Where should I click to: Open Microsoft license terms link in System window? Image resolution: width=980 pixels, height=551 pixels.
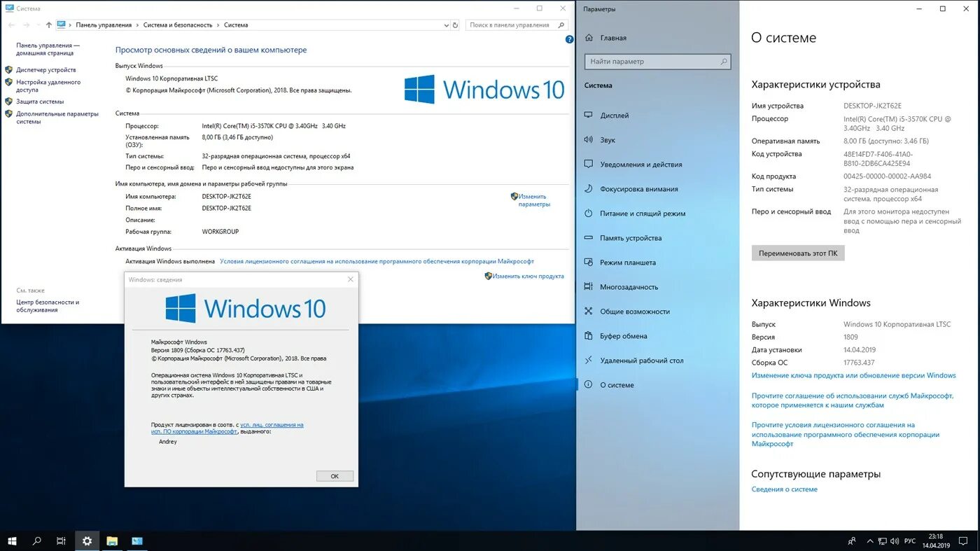click(377, 261)
